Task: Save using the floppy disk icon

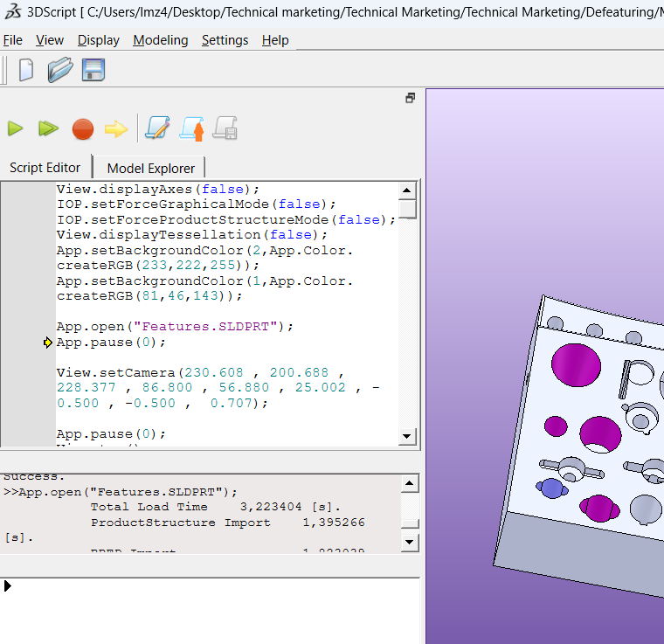Action: pyautogui.click(x=93, y=70)
